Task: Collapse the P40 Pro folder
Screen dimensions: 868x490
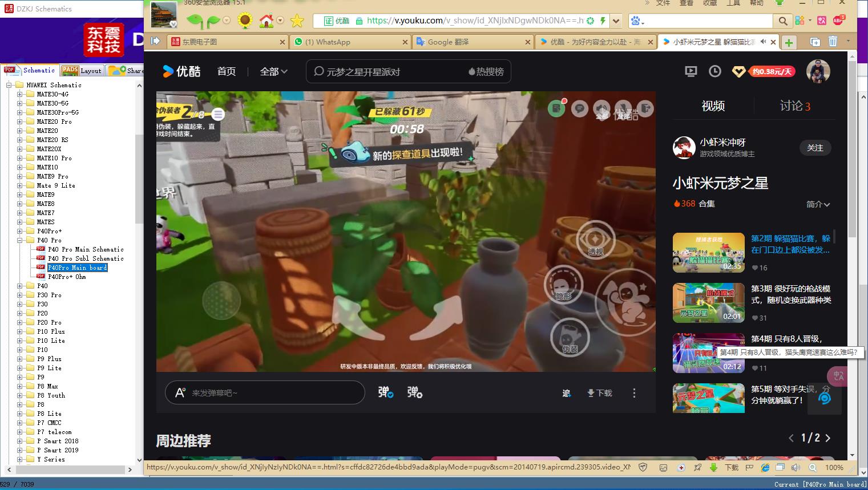Action: (20, 240)
